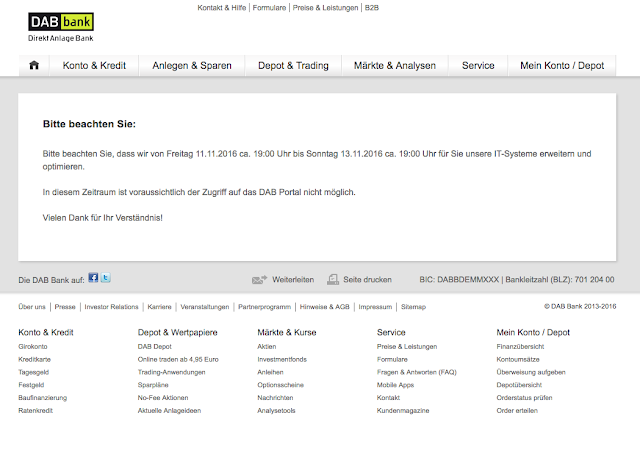Viewport: 640px width, 469px height.
Task: Open the Mobile Apps link
Action: click(x=395, y=385)
